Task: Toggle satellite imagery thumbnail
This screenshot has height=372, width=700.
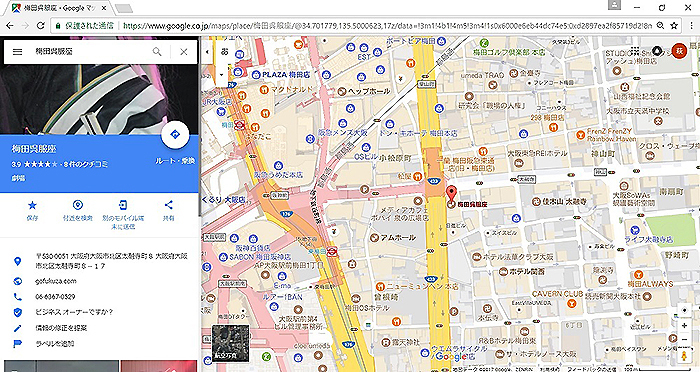Action: (x=230, y=343)
